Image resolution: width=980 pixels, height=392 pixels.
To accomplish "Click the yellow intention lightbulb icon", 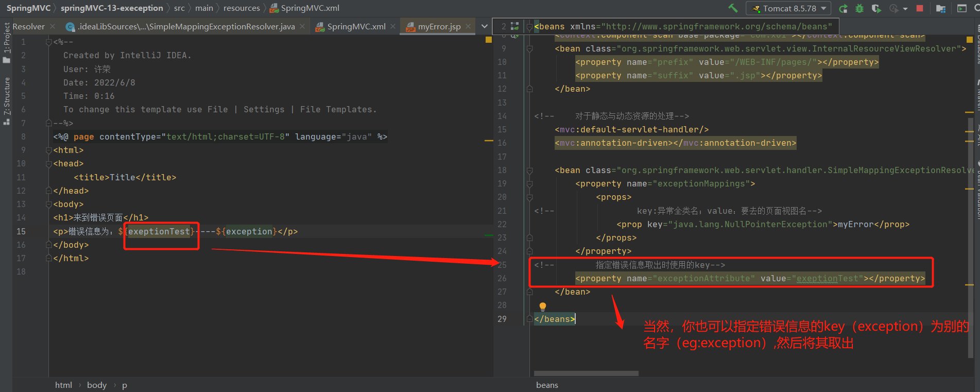I will (542, 306).
